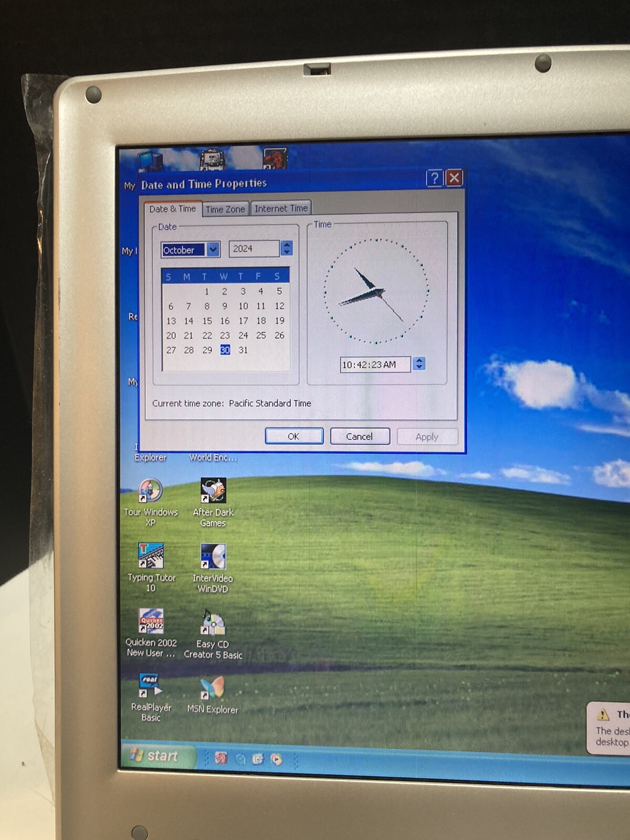This screenshot has width=630, height=840.
Task: Click the Apply button
Action: [x=427, y=437]
